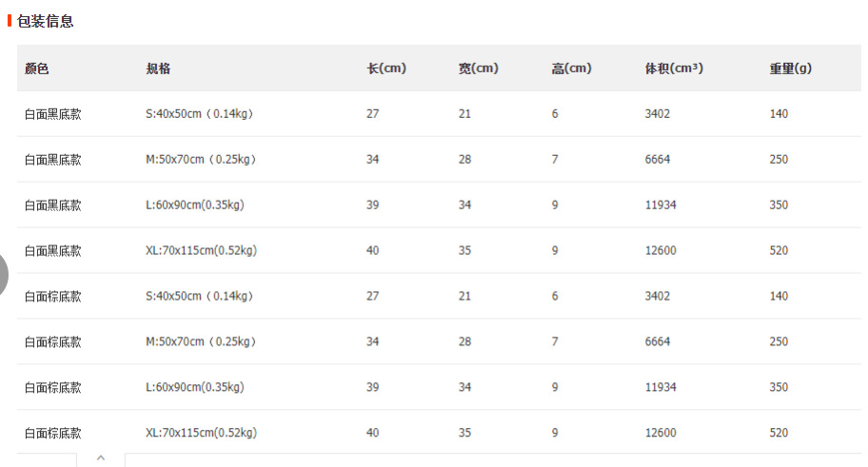Click the 长(cm) column header
868x467 pixels.
pyautogui.click(x=386, y=68)
